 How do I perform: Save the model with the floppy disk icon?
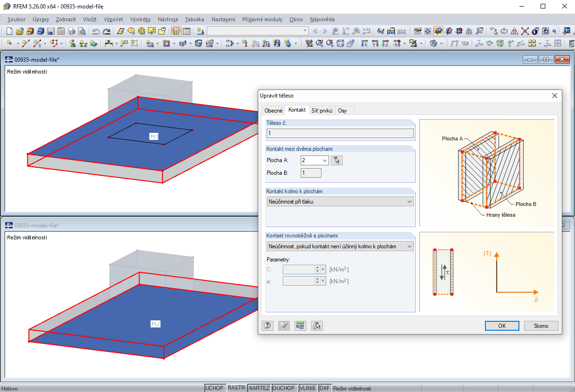[51, 32]
